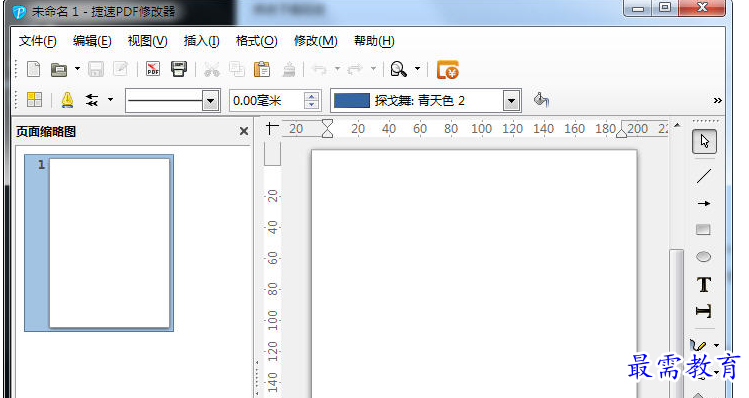Decrease line width with down stepper
The height and width of the screenshot is (398, 749).
[x=311, y=105]
